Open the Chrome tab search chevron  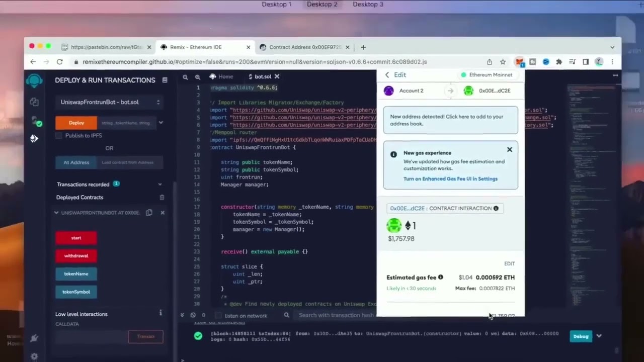pos(612,47)
